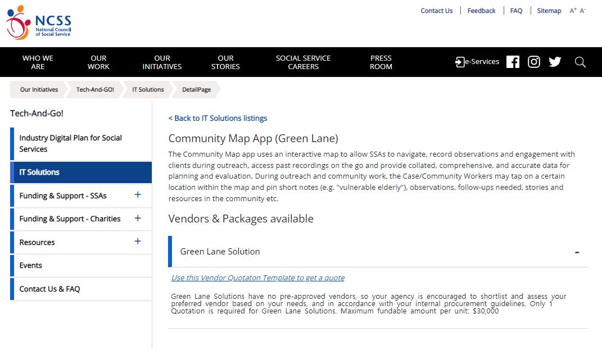Click the Tech-And-Go! sidebar heading

click(x=37, y=113)
